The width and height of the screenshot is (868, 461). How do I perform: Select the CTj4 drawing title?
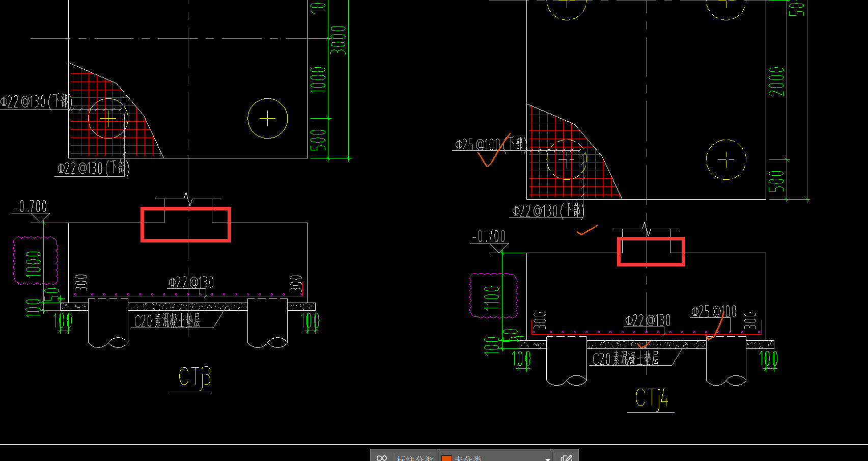point(651,398)
